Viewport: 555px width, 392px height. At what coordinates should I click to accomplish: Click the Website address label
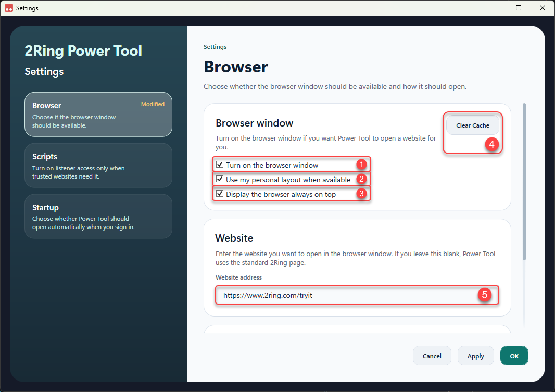pos(238,277)
